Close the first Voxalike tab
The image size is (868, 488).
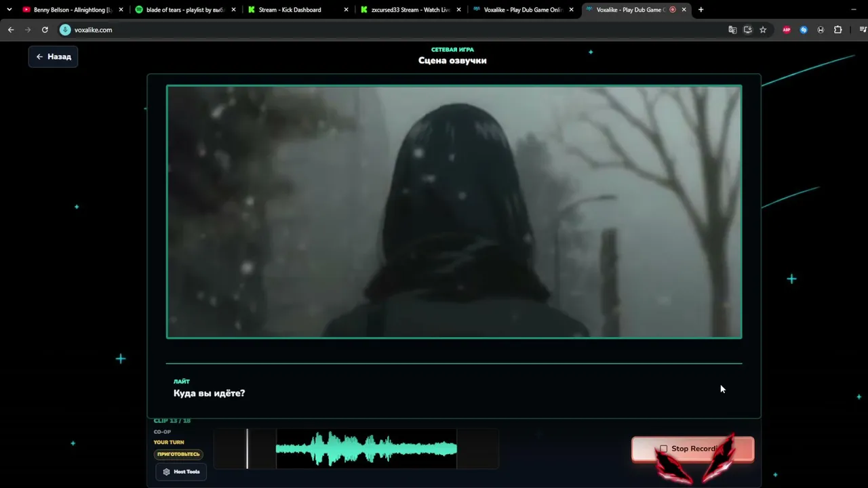[571, 9]
